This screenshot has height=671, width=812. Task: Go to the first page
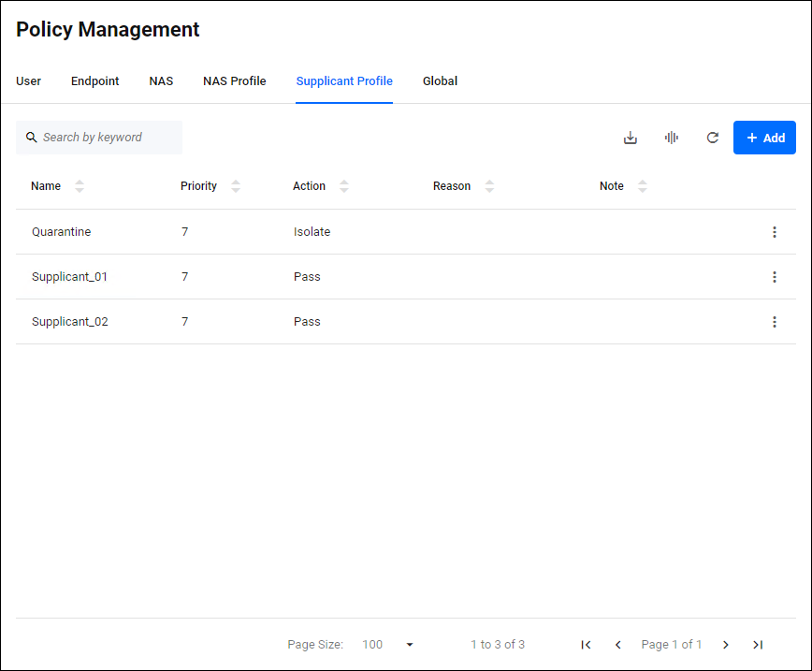(587, 645)
